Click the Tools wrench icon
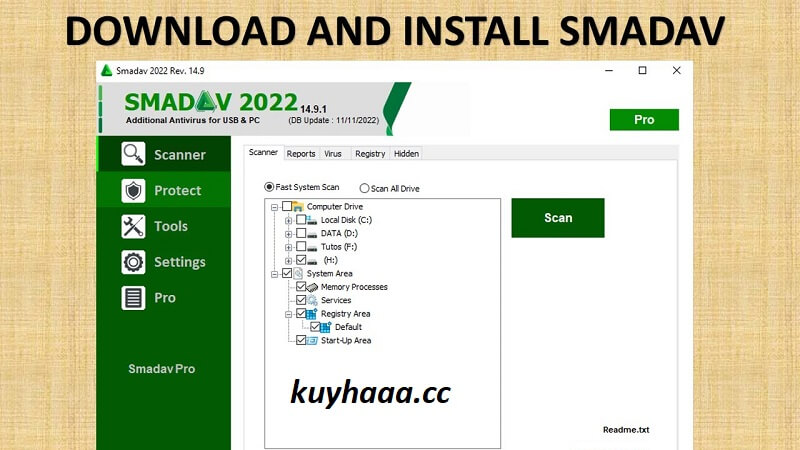800x450 pixels. 133,227
